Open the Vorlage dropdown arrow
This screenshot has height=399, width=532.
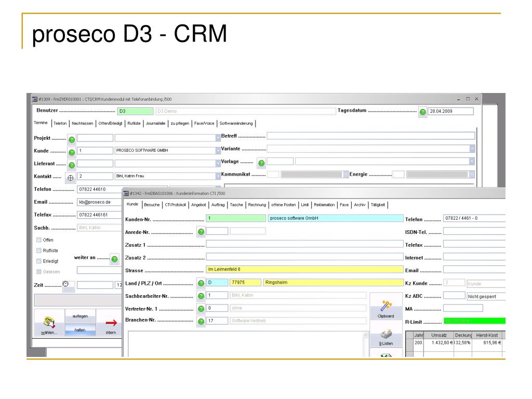pos(472,162)
